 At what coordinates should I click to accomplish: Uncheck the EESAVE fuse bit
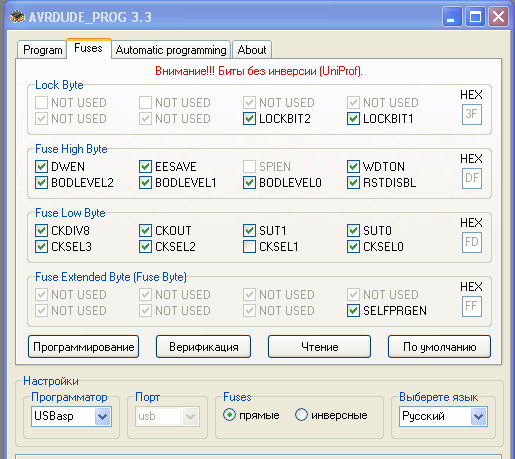[x=145, y=166]
